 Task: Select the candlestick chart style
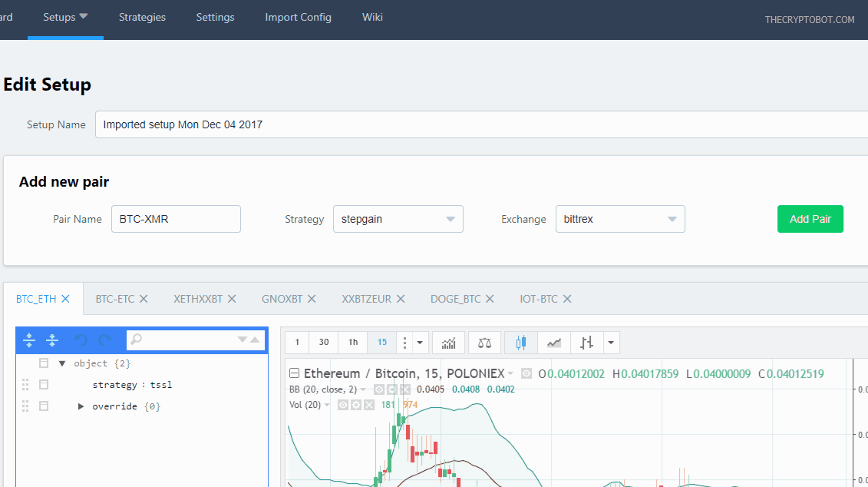521,343
